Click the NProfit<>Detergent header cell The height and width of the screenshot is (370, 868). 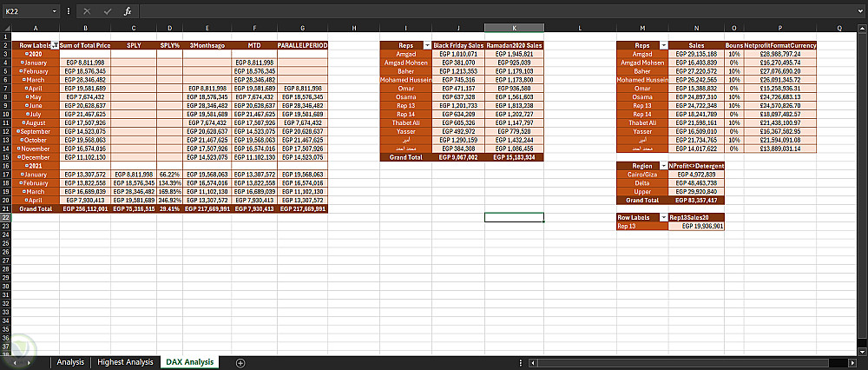pyautogui.click(x=696, y=166)
